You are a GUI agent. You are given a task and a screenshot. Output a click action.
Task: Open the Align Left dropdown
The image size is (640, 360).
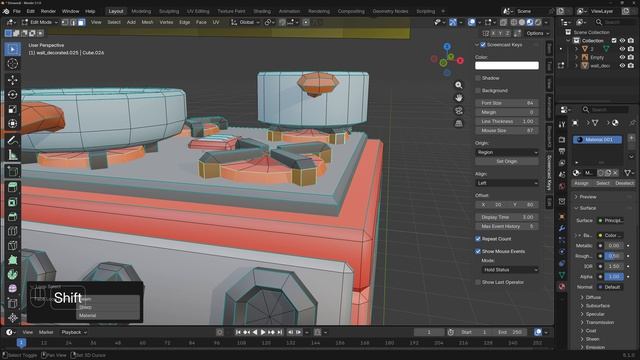coord(507,183)
